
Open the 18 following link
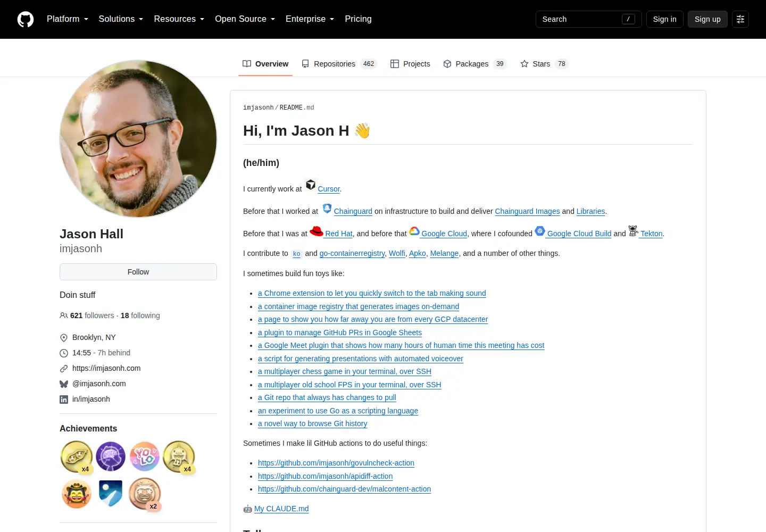(x=140, y=315)
